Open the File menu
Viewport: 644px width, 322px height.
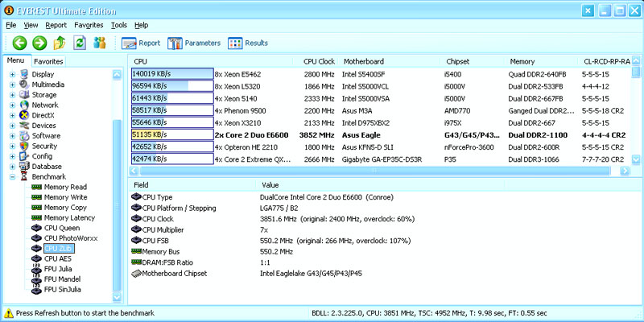click(11, 25)
